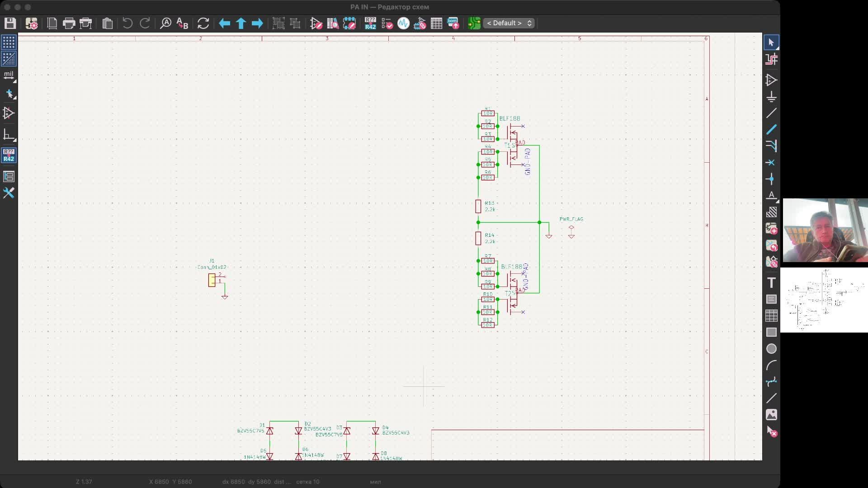The height and width of the screenshot is (488, 868).
Task: Toggle annotation display with the R?? R42 button
Action: click(9, 155)
